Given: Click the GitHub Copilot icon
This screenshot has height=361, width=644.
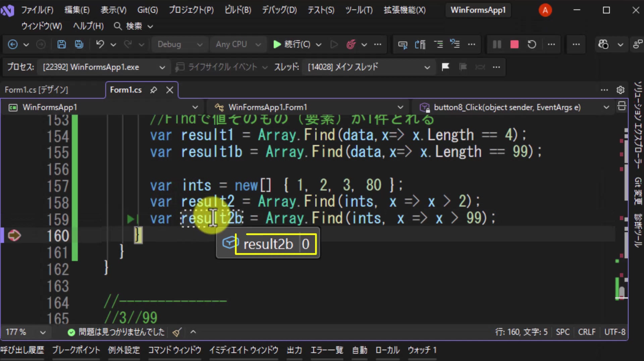Looking at the screenshot, I should tap(603, 44).
